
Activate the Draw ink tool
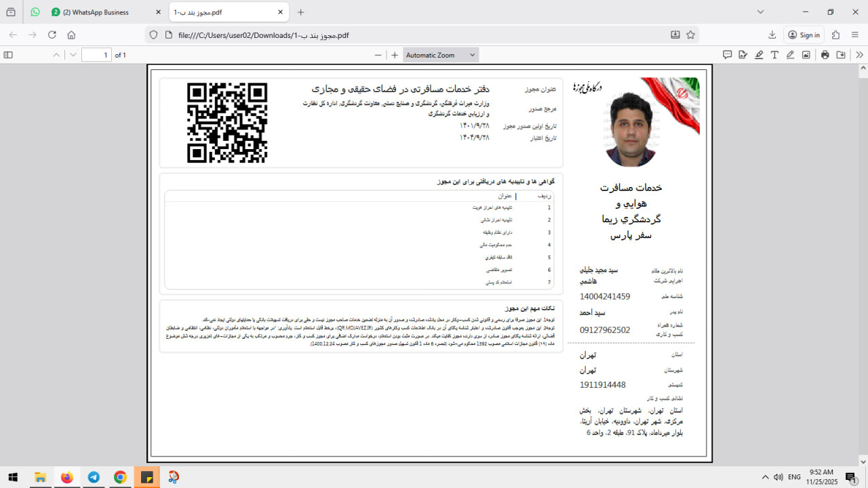click(x=790, y=55)
